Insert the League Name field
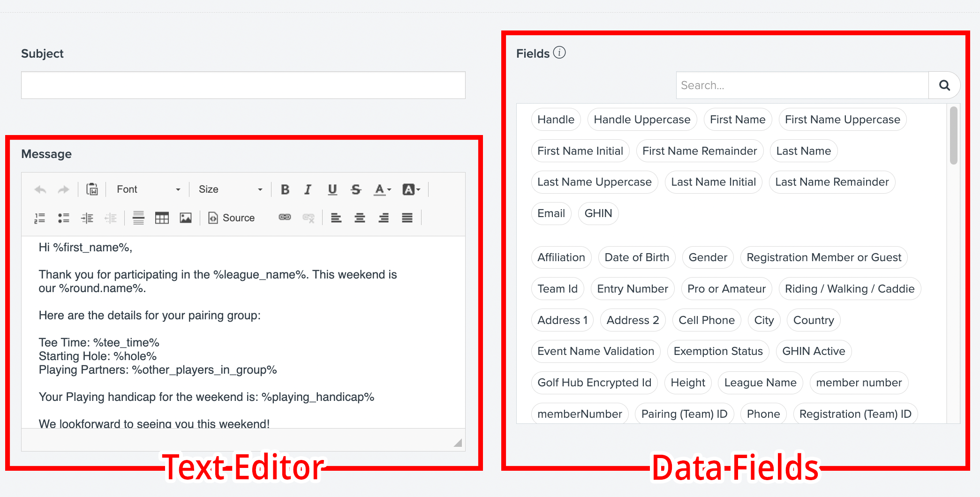The width and height of the screenshot is (980, 497). [760, 383]
